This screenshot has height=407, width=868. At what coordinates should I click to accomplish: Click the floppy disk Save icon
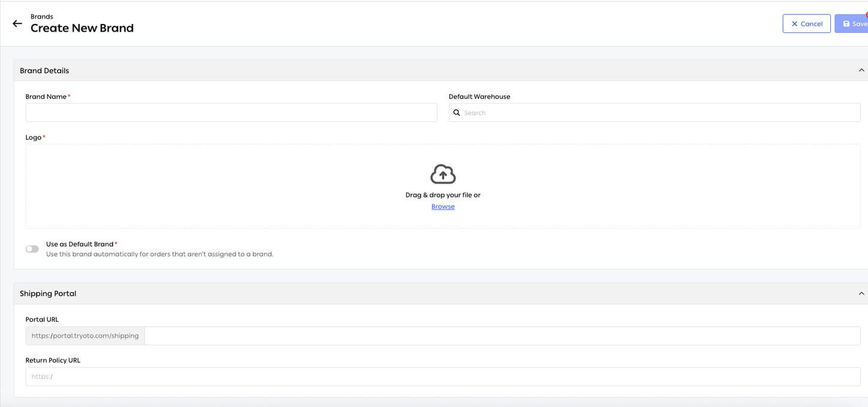(846, 24)
